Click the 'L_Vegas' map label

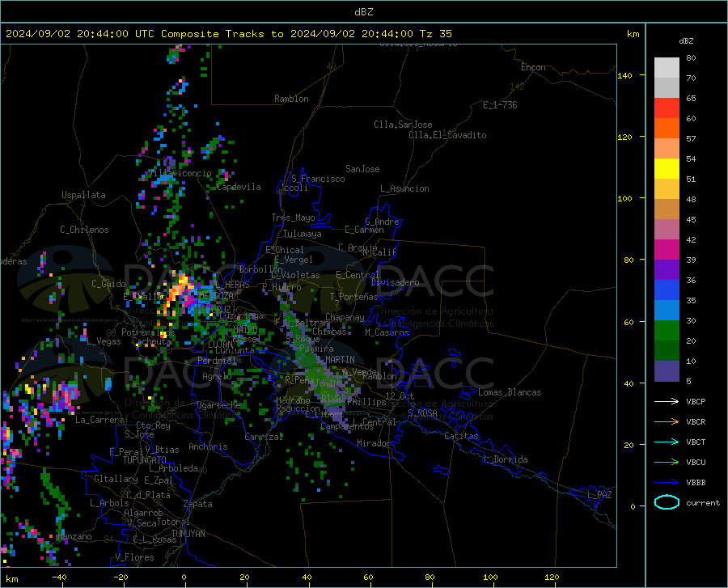coord(104,341)
